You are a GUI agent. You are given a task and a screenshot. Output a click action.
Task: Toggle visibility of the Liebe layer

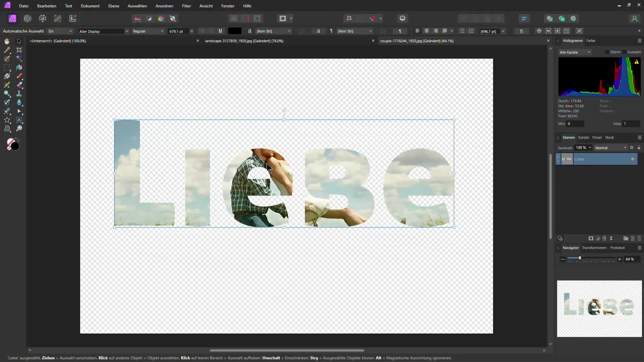click(x=633, y=159)
